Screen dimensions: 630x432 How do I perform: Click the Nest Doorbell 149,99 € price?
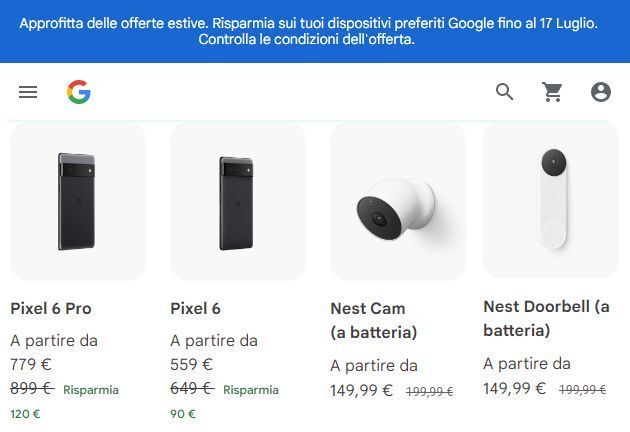[515, 388]
